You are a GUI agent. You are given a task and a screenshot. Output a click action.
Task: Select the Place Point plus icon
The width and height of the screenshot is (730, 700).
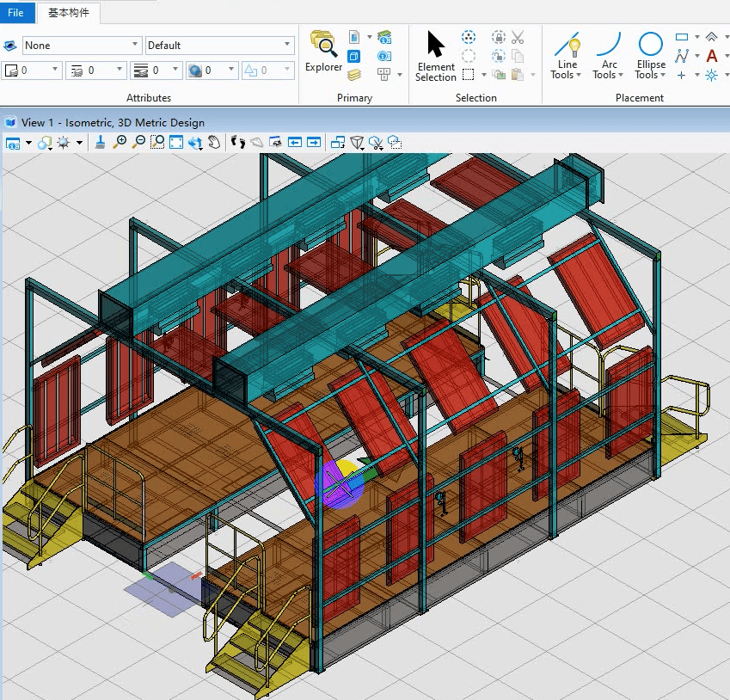pyautogui.click(x=682, y=75)
